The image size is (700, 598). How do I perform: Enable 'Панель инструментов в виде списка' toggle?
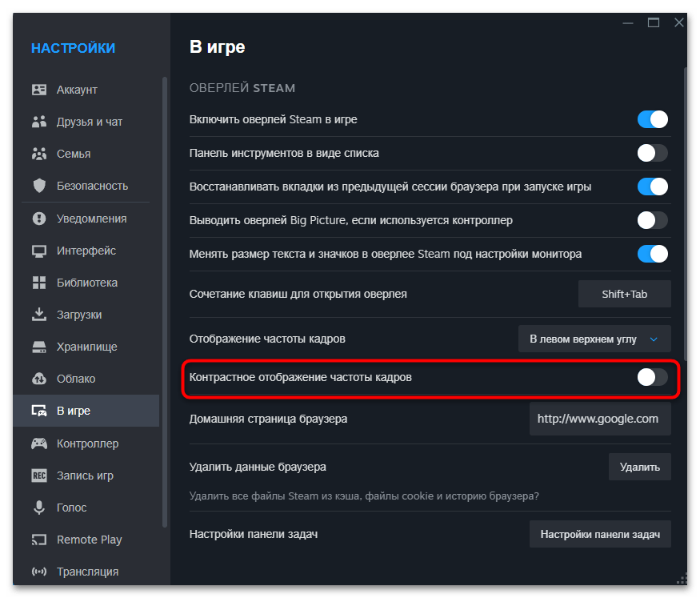(652, 153)
